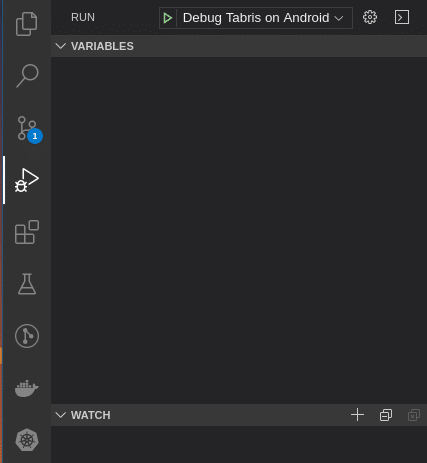The image size is (427, 463).
Task: Open the Extensions view blocks icon
Action: [x=27, y=232]
